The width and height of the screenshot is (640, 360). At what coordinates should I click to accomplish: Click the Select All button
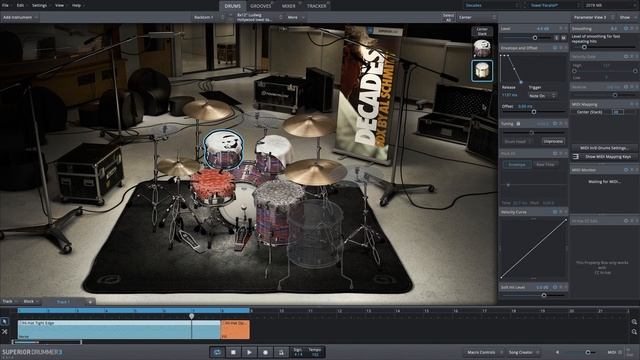[448, 18]
